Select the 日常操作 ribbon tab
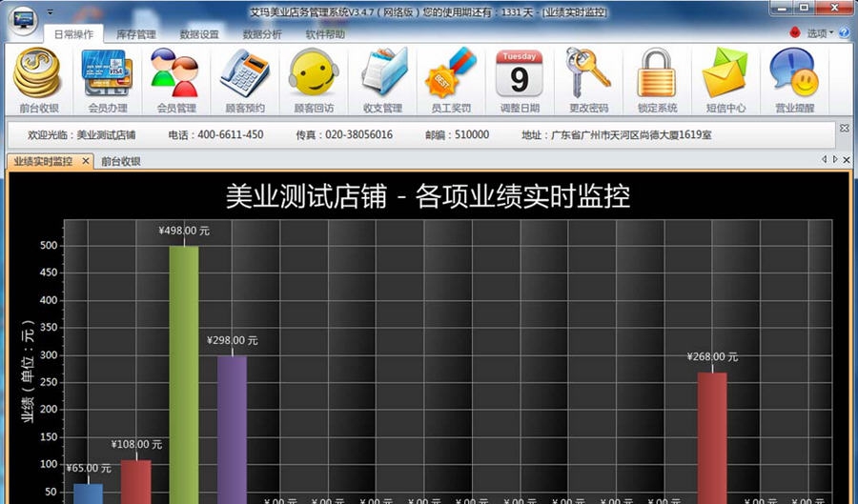 click(x=73, y=34)
